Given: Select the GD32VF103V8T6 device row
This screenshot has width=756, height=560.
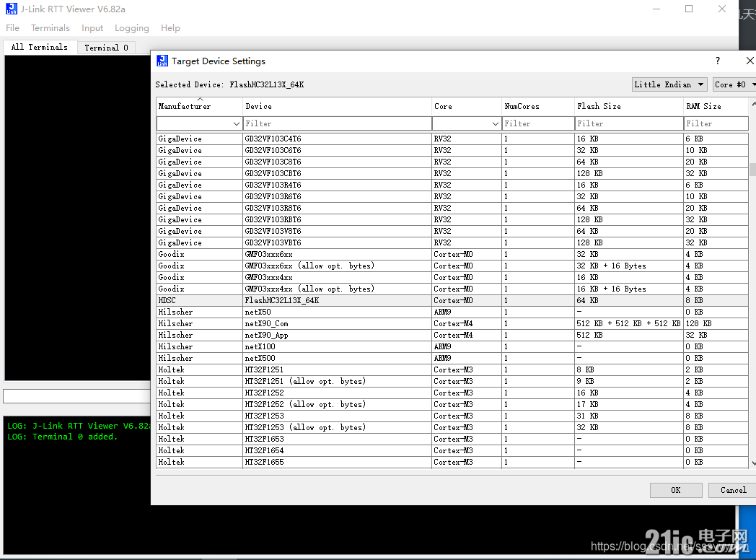Looking at the screenshot, I should coord(452,232).
